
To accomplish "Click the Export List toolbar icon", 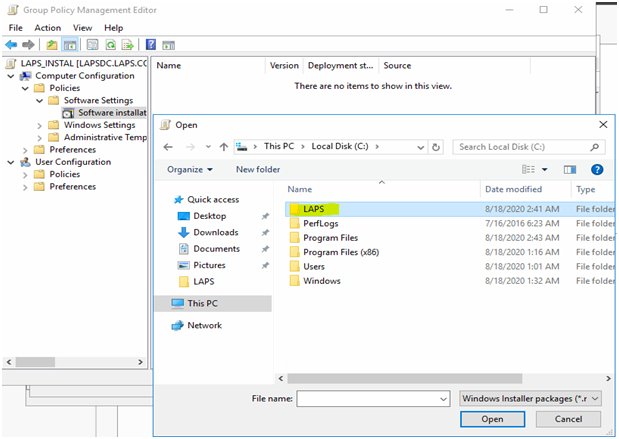I will pos(128,45).
